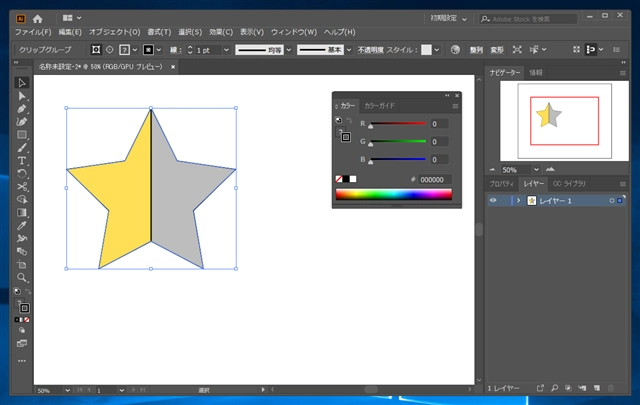Screen dimensions: 640x405
Task: Swap fill and stroke in Color panel
Action: pyautogui.click(x=349, y=120)
